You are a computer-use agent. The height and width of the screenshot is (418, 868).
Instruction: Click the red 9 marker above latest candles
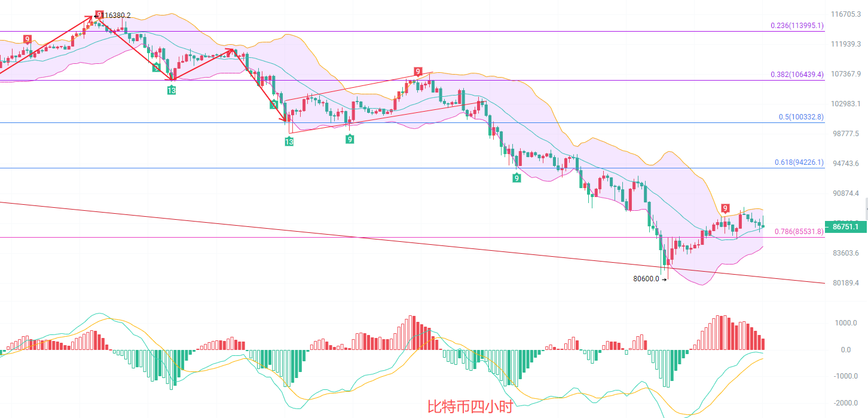pyautogui.click(x=725, y=208)
